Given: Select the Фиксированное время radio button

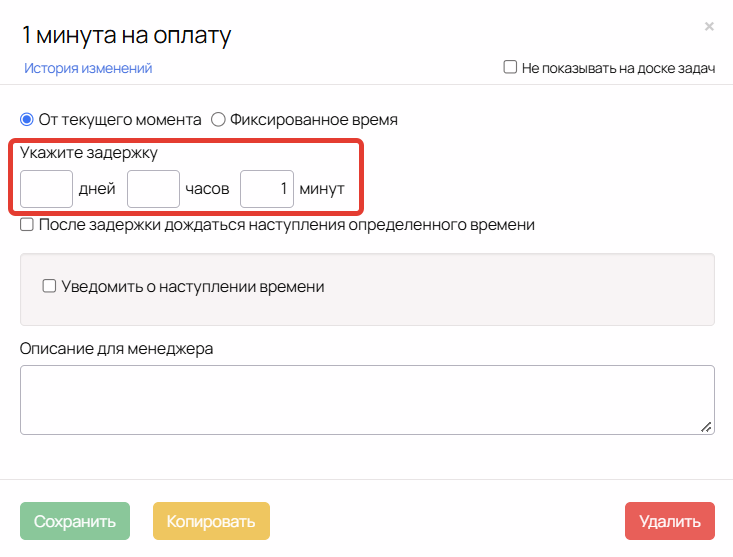Looking at the screenshot, I should click(218, 120).
